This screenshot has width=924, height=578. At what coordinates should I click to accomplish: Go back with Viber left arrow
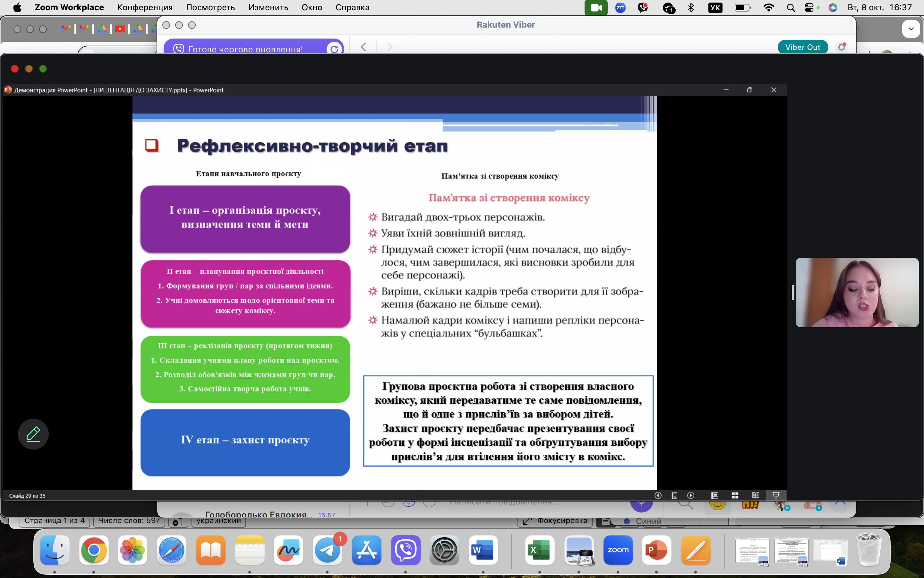(x=363, y=47)
